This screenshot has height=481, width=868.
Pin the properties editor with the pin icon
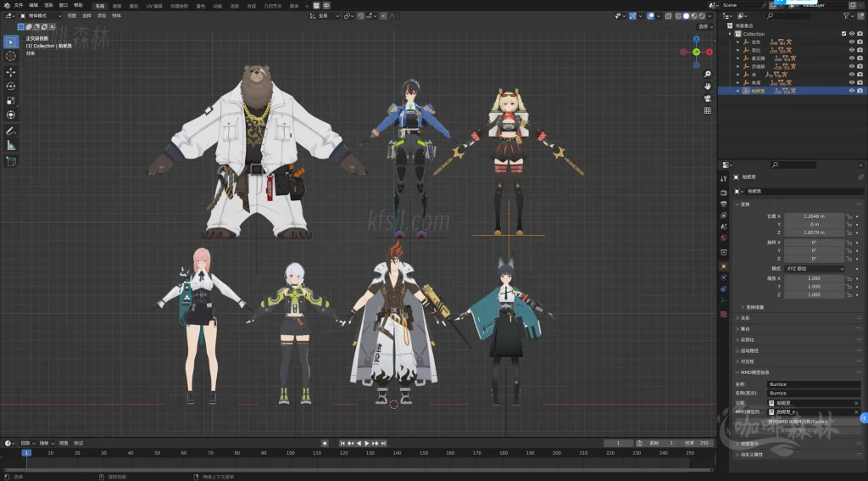pyautogui.click(x=860, y=176)
